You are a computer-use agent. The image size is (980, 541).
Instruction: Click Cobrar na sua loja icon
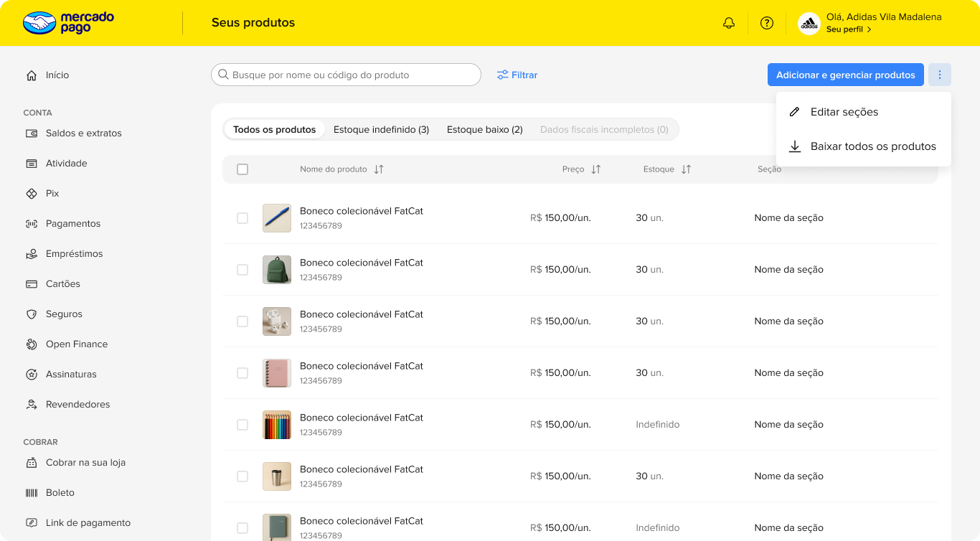[32, 463]
